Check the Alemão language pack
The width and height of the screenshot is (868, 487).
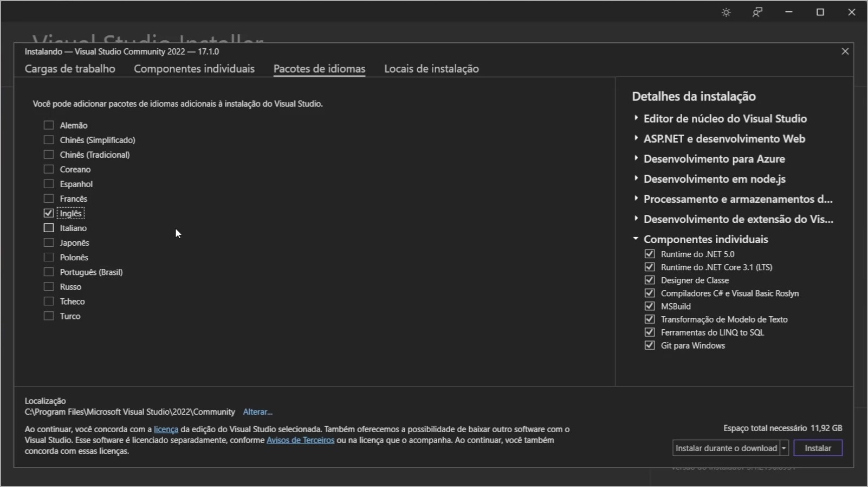(x=49, y=125)
